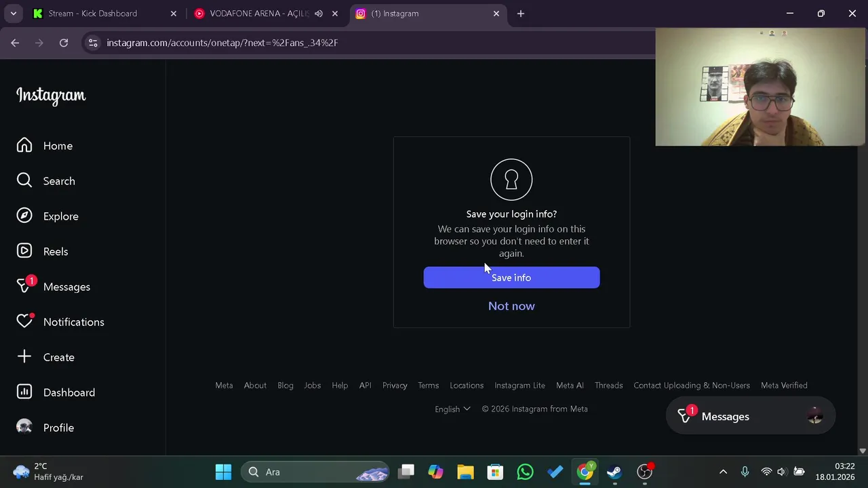Open the Explore compass icon
This screenshot has width=868, height=488.
pos(24,216)
